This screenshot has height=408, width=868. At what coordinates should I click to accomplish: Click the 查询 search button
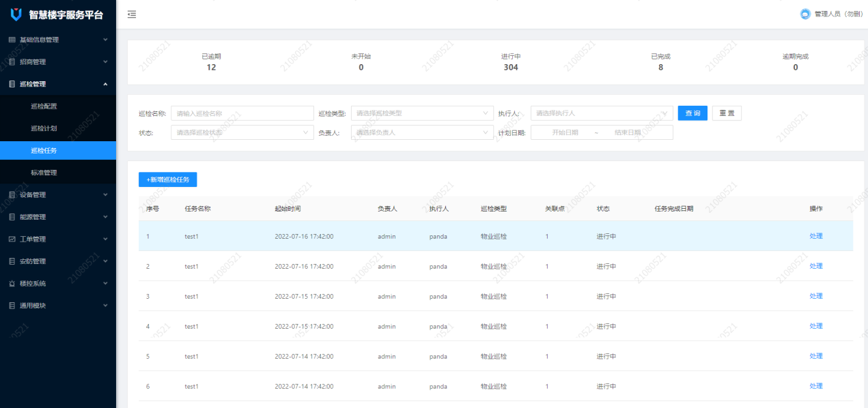point(692,113)
